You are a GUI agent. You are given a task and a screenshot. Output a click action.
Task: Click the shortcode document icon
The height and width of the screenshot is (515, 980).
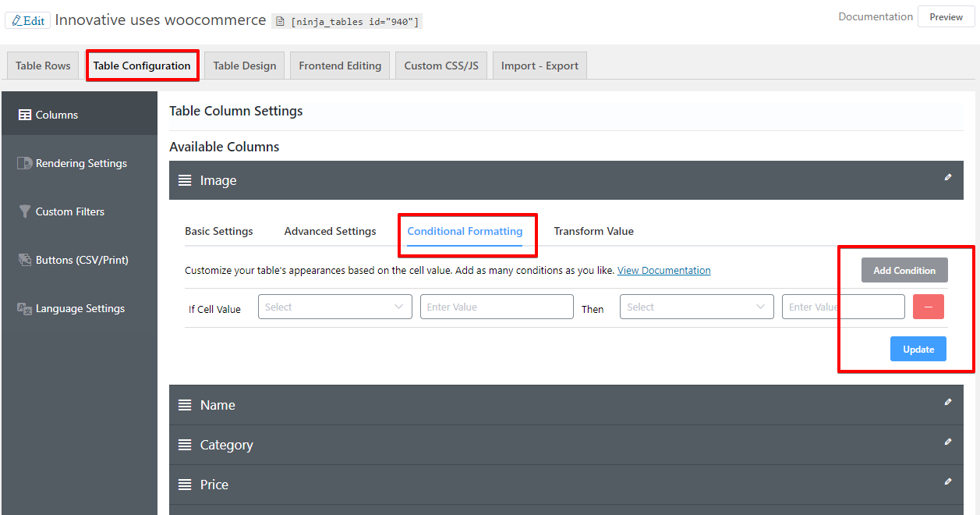pos(281,22)
